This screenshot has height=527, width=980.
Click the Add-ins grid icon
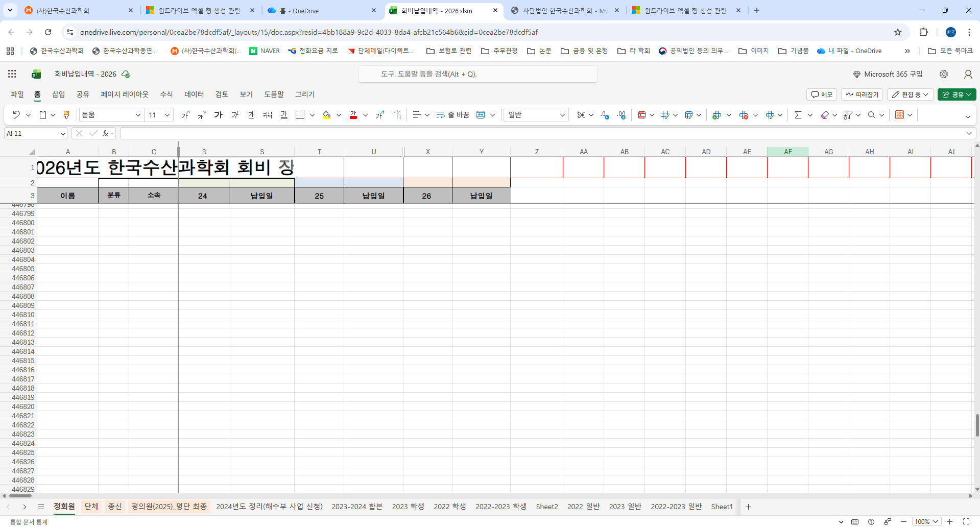[x=900, y=115]
